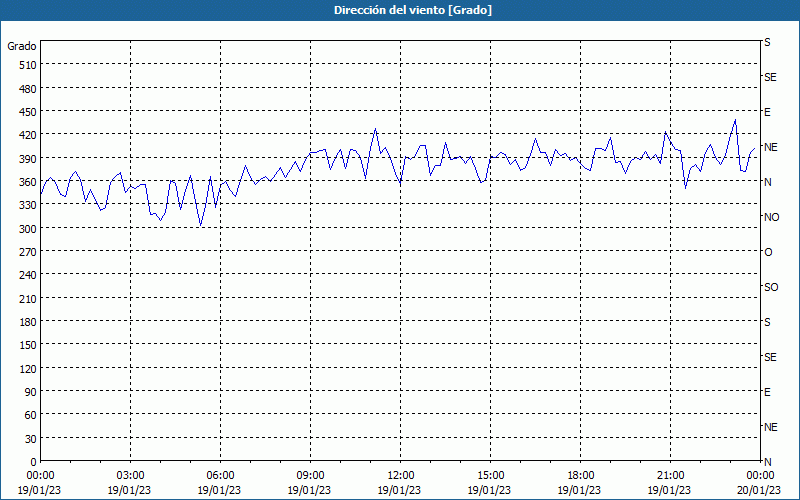Pick the 120 degree axis label
Viewport: 800px width, 500px height.
coord(29,369)
